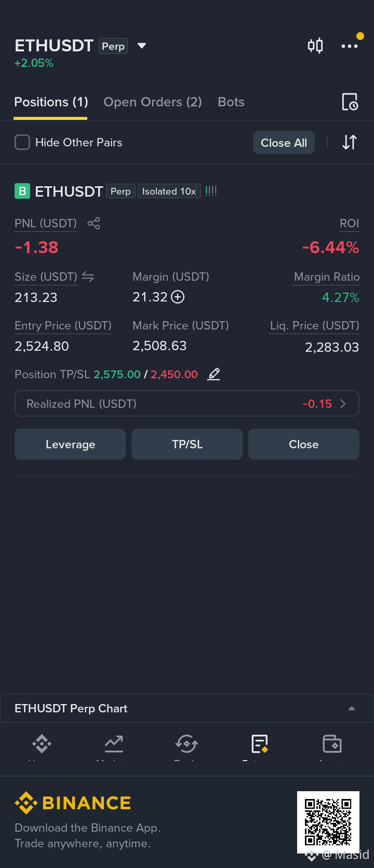The width and height of the screenshot is (374, 868).
Task: Tap the sort positions arrows icon
Action: click(350, 142)
